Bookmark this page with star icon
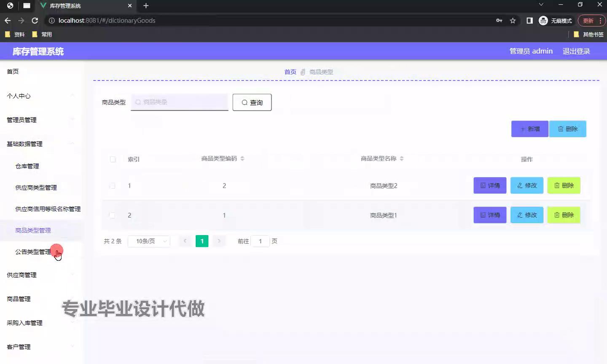 pyautogui.click(x=513, y=21)
